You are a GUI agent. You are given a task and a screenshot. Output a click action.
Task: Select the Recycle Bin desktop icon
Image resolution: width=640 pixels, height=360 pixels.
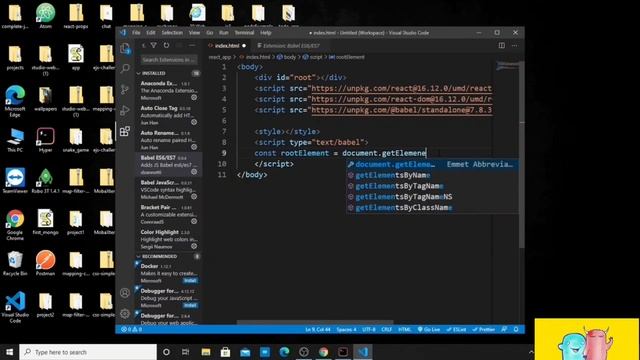coord(15,263)
